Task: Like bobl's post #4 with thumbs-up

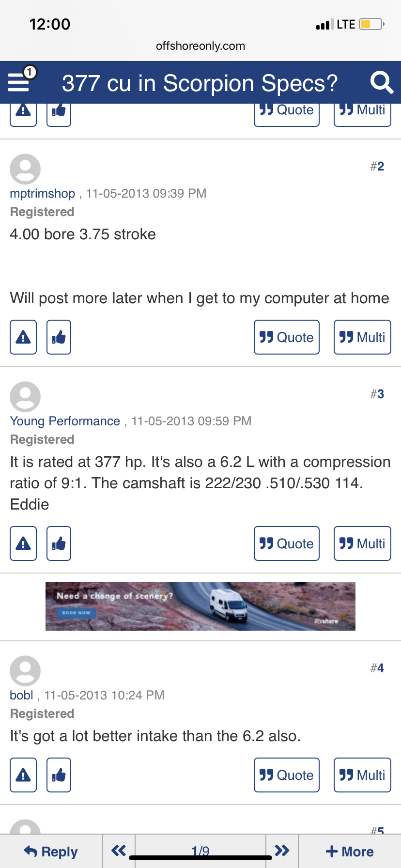Action: [59, 775]
